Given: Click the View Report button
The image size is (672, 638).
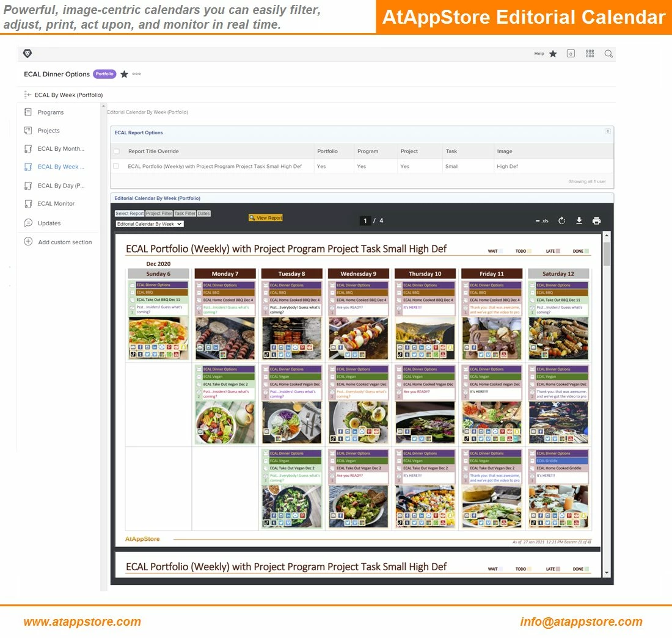Looking at the screenshot, I should 266,217.
